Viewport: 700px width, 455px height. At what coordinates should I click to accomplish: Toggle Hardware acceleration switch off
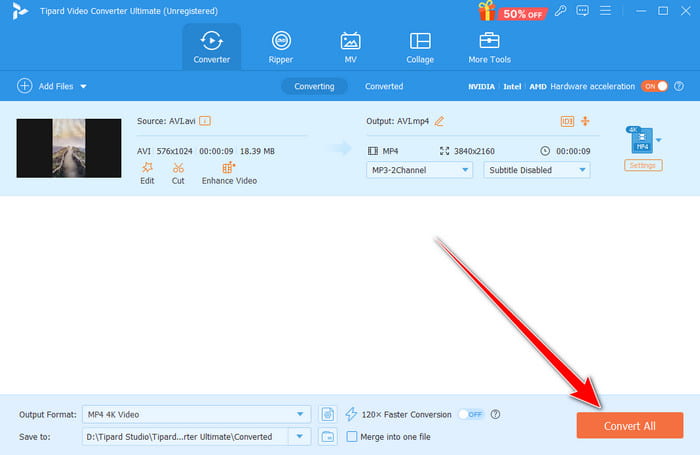[654, 86]
